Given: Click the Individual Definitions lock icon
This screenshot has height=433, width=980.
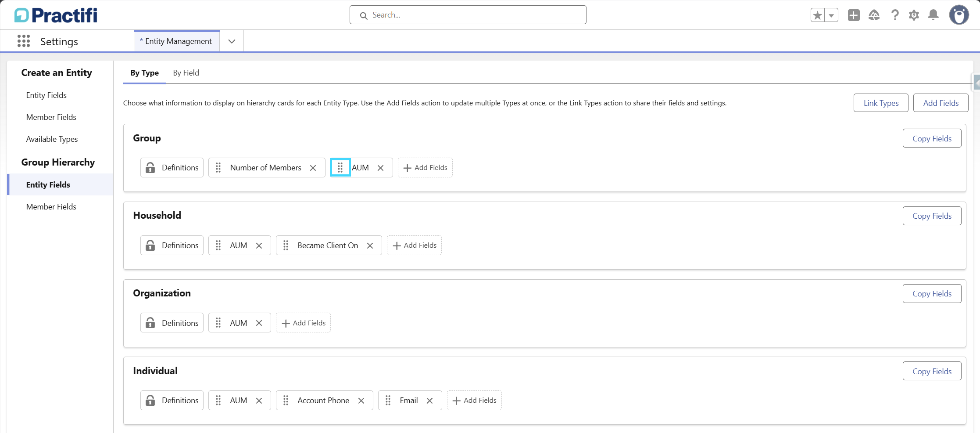Looking at the screenshot, I should pyautogui.click(x=150, y=401).
